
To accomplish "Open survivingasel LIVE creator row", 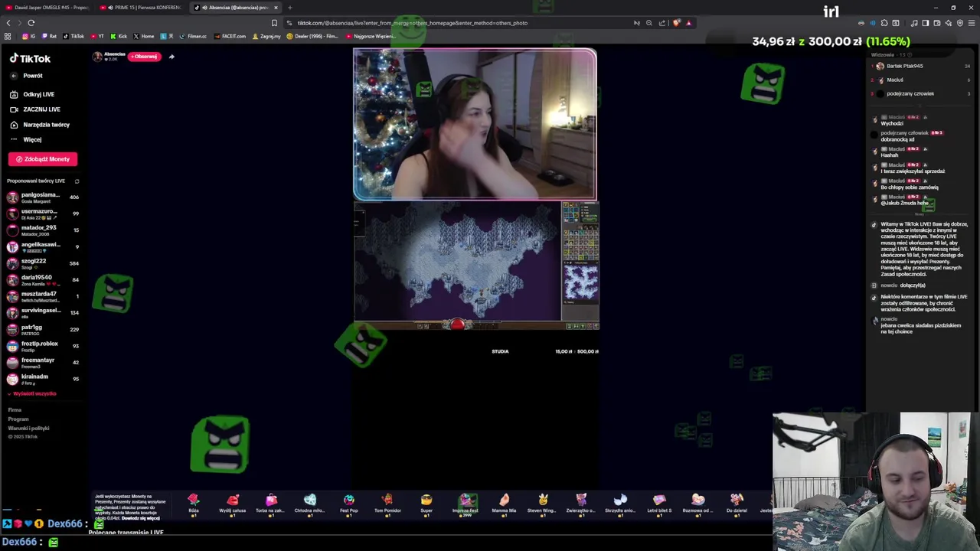I will click(43, 312).
